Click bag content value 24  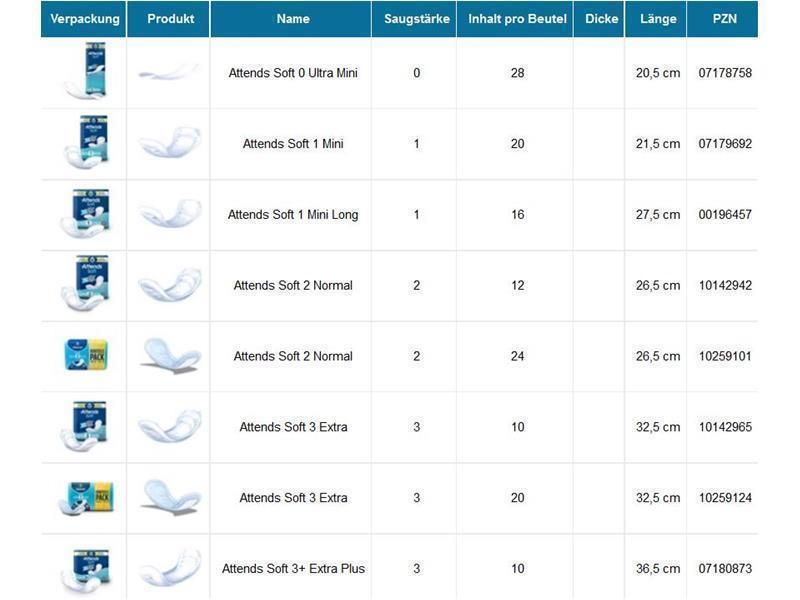pyautogui.click(x=517, y=356)
